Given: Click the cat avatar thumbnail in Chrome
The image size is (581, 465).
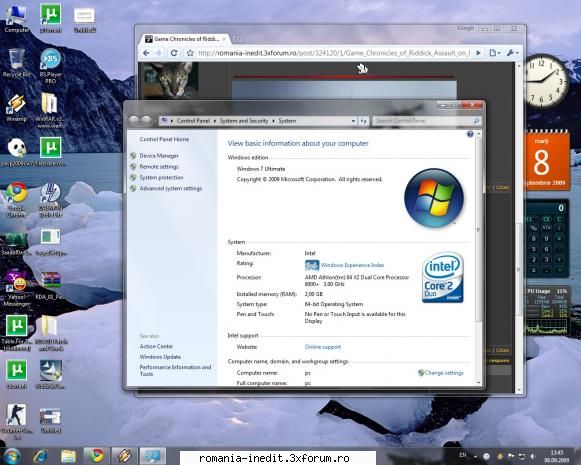Looking at the screenshot, I should click(x=170, y=80).
